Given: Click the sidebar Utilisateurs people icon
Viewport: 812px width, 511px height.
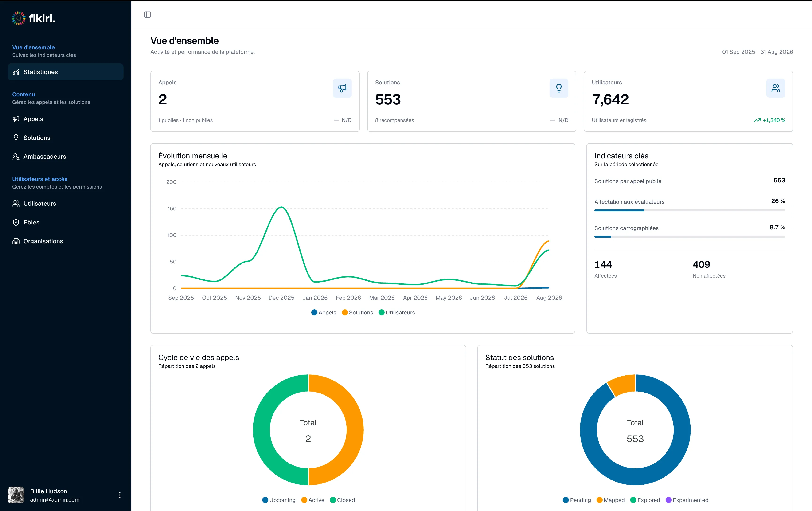Looking at the screenshot, I should (16, 203).
